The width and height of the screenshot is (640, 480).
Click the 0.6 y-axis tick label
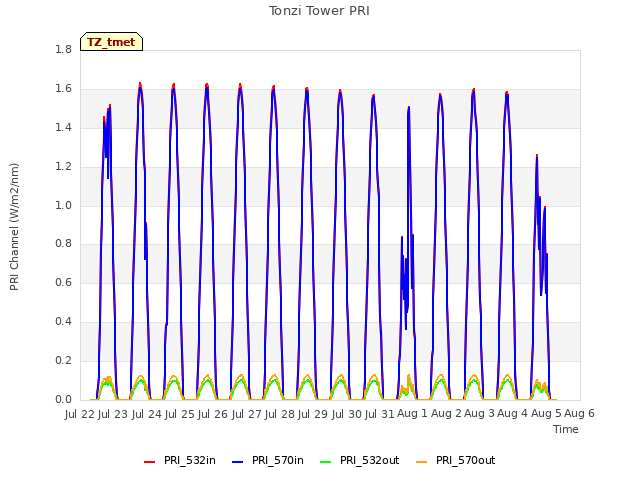click(63, 282)
